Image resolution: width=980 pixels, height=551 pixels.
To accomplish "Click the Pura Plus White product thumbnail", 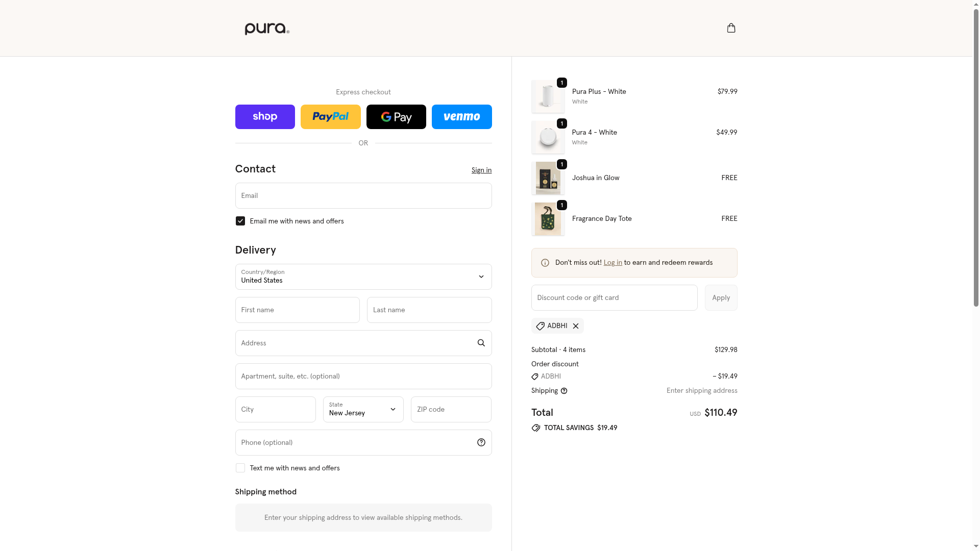I will (548, 96).
